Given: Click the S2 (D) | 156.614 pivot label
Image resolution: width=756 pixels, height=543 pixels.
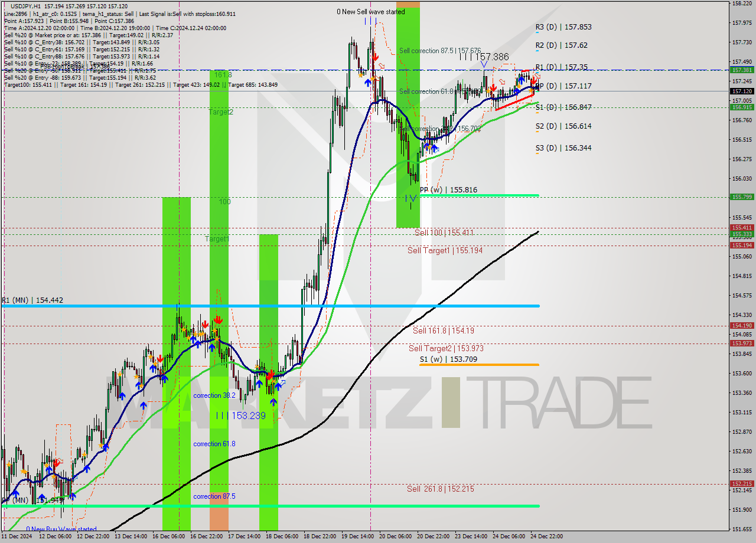Looking at the screenshot, I should (x=563, y=126).
